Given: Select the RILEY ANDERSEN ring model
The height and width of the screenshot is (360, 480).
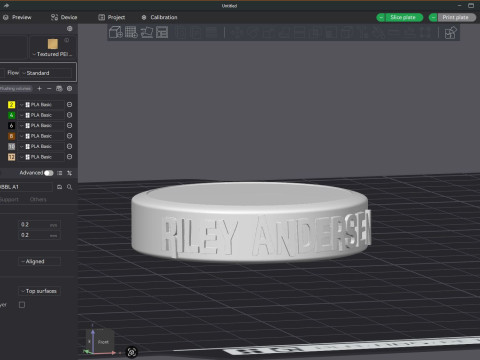Looking at the screenshot, I should tap(251, 222).
